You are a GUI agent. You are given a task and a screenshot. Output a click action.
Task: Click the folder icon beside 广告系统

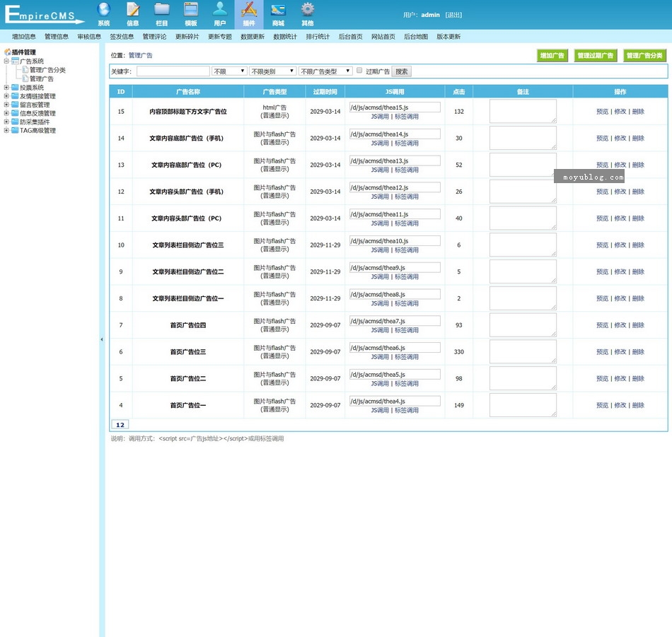(x=15, y=61)
